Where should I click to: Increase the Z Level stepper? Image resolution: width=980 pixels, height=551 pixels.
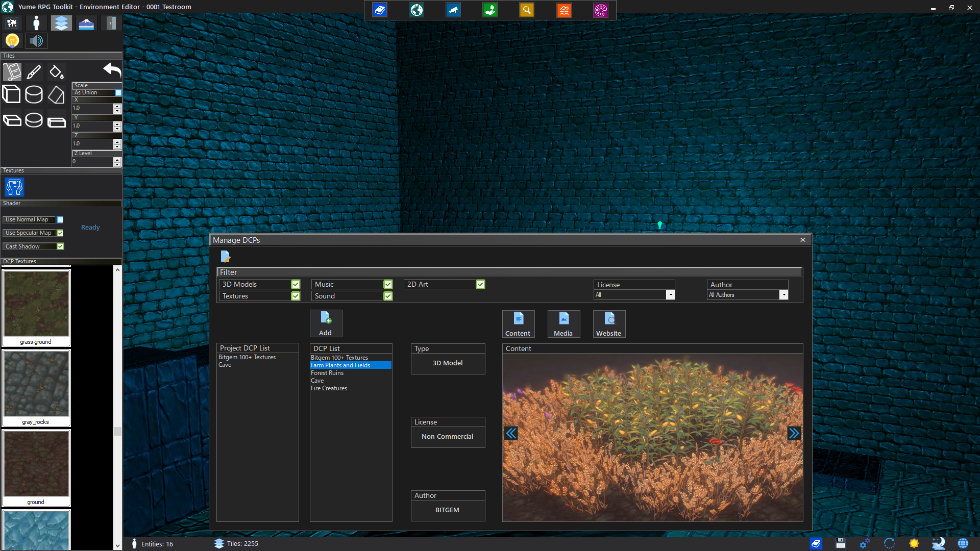[x=117, y=160]
